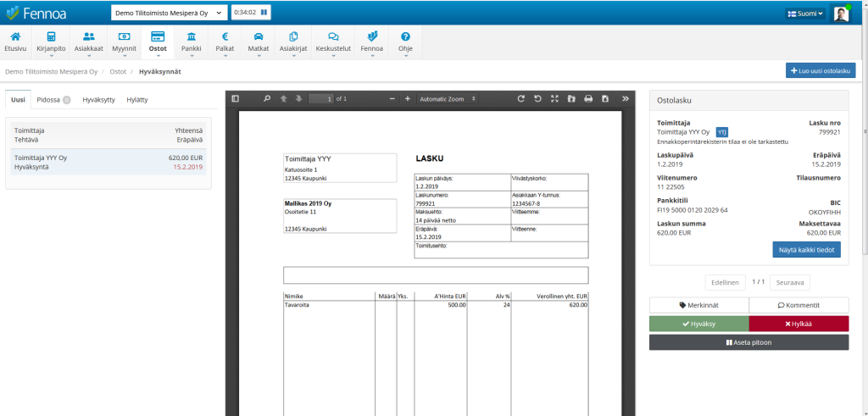Rotate the PDF clockwise
Image resolution: width=868 pixels, height=416 pixels.
(521, 99)
